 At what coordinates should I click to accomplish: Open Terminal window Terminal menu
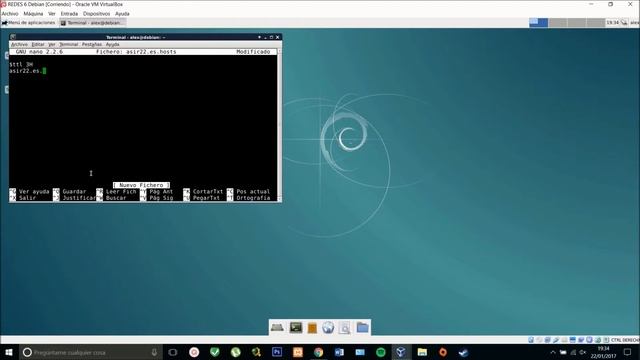tap(68, 44)
